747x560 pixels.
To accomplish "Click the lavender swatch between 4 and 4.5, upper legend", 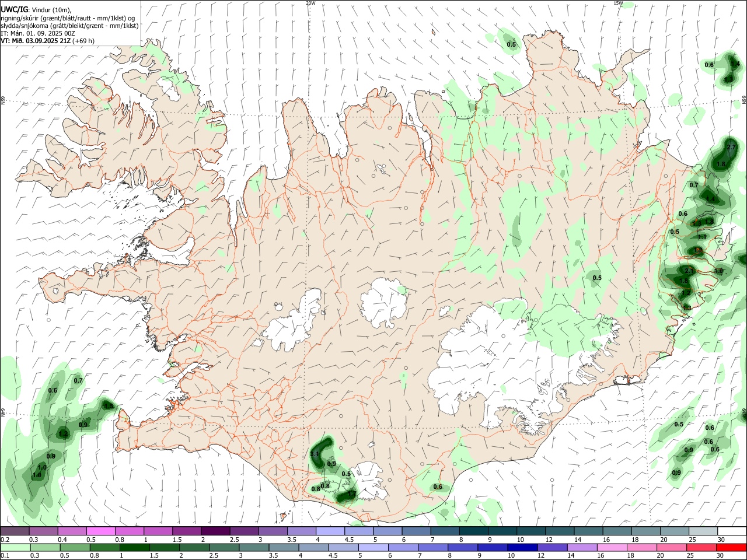I will (330, 531).
